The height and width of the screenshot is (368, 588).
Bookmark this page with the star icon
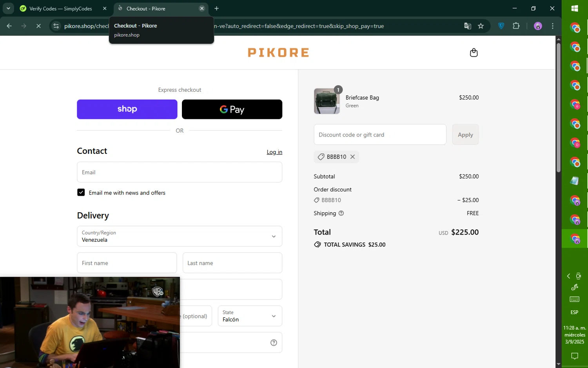[x=481, y=26]
